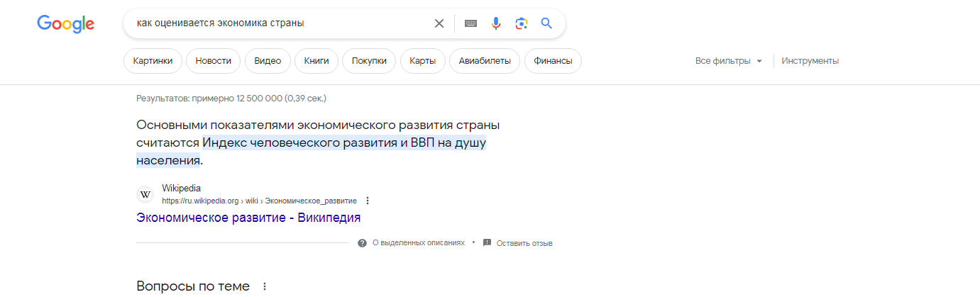Start voice search with microphone icon

click(496, 23)
